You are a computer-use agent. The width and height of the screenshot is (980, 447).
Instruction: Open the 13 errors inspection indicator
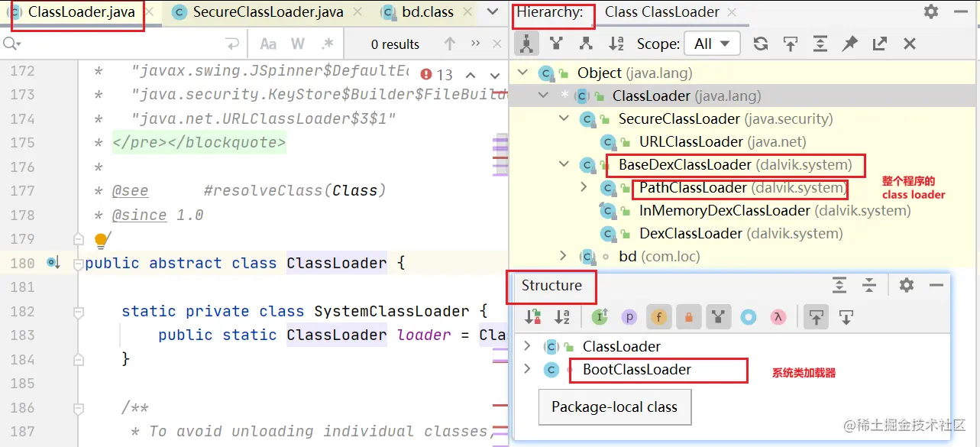[x=437, y=75]
